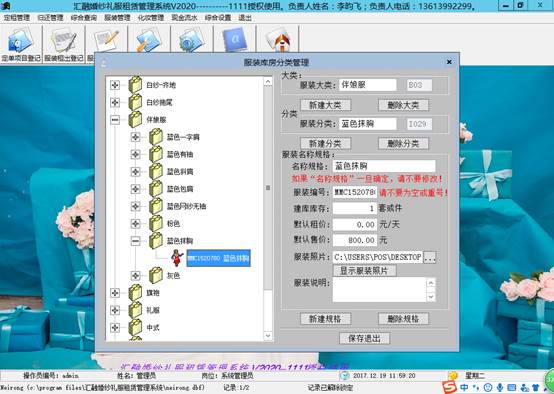Select the 礼服 folder icon
This screenshot has height=394, width=554.
click(135, 310)
